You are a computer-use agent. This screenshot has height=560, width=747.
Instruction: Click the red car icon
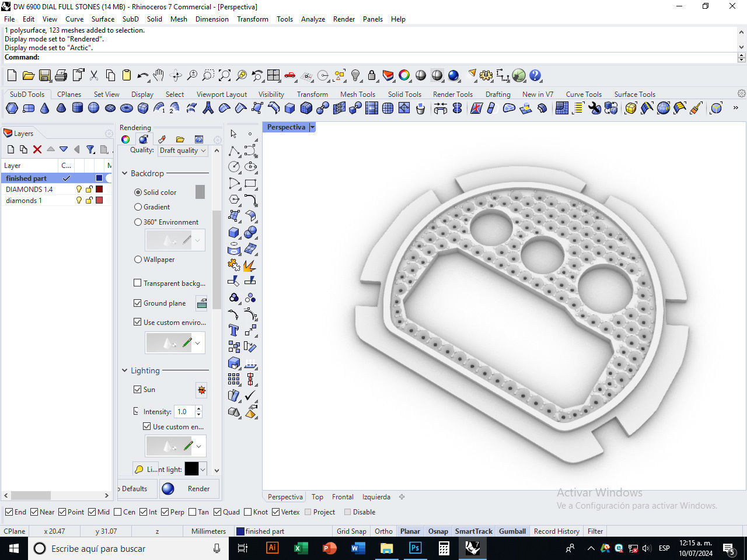pos(290,75)
